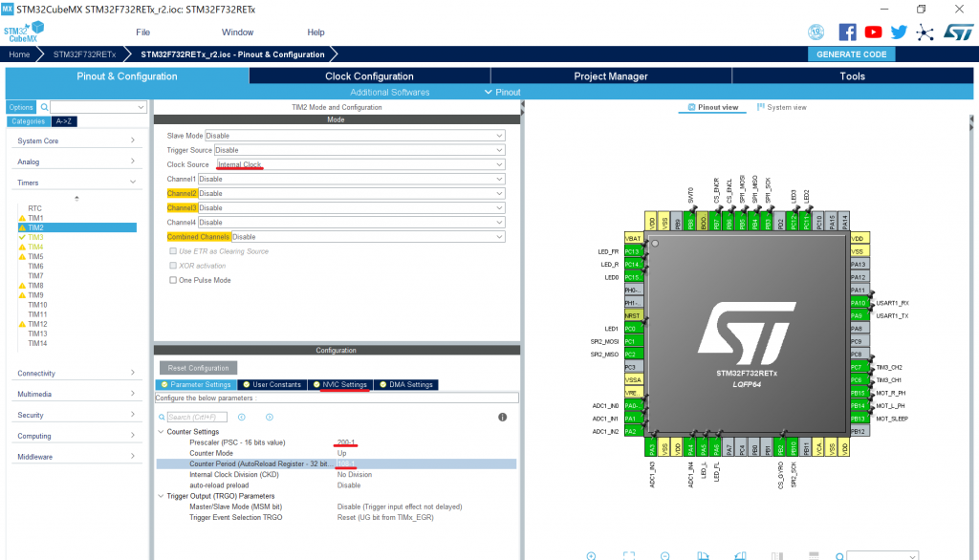Click the PC7 TIM3_CH2 pin

859,367
